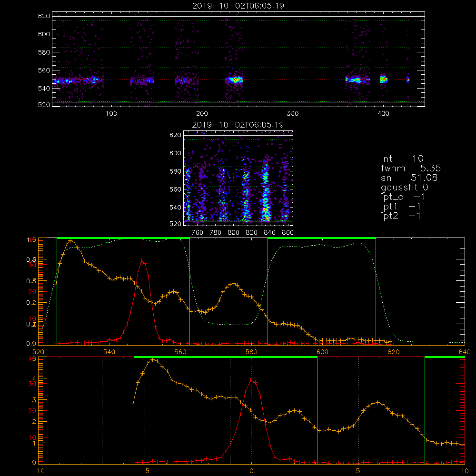Select the 'Int 10' readout
The image size is (476, 476).
(402, 159)
